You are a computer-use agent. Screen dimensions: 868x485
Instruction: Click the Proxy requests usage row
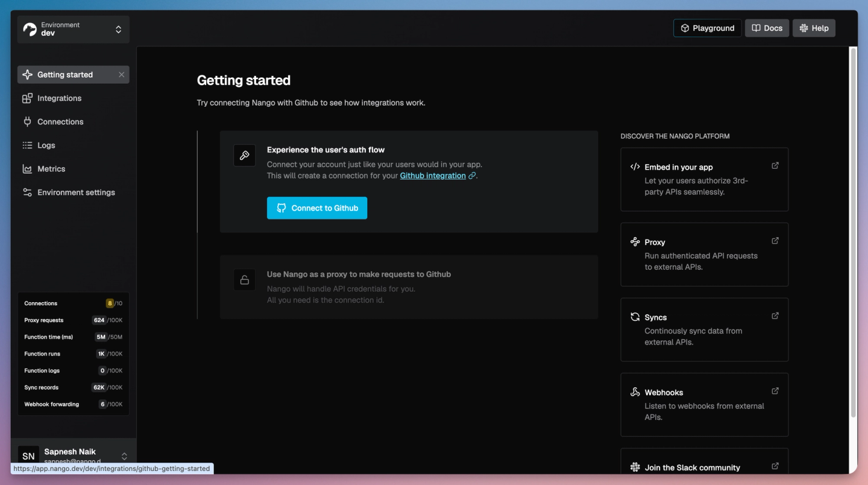[x=74, y=320]
